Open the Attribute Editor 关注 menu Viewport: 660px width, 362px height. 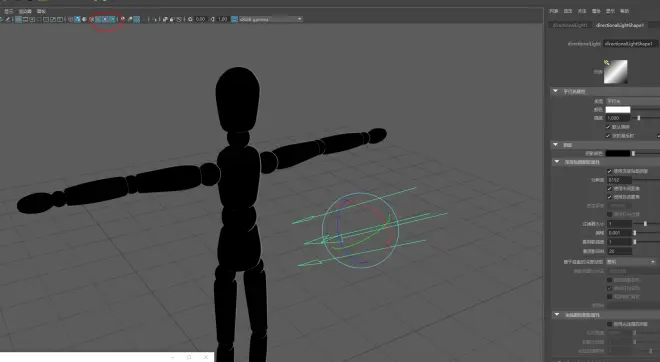click(582, 11)
